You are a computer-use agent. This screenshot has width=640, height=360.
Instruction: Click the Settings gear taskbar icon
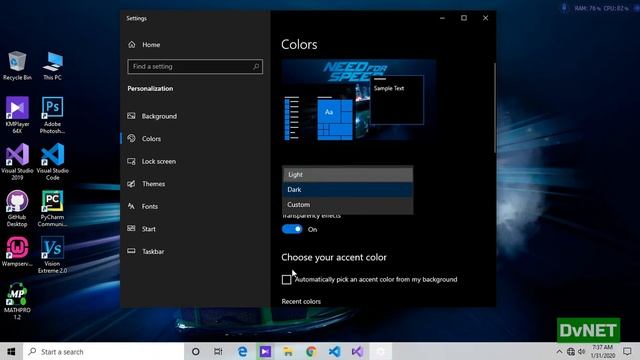(x=380, y=351)
